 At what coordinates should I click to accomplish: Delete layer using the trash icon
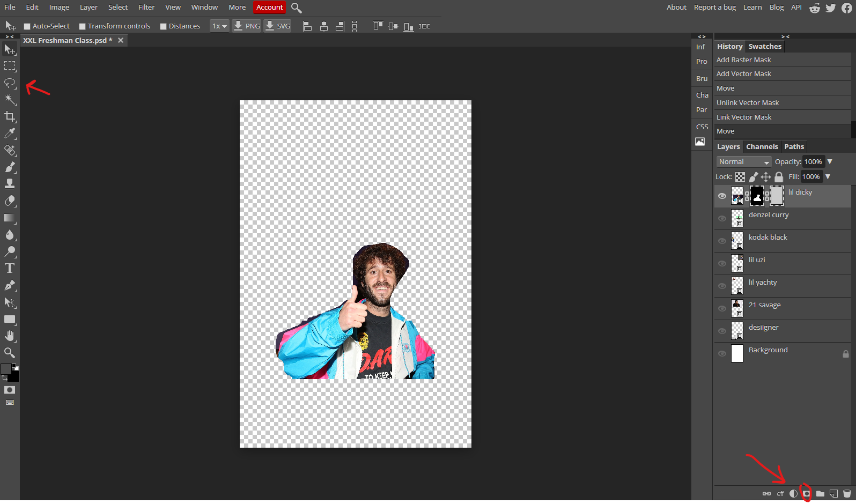pos(847,493)
